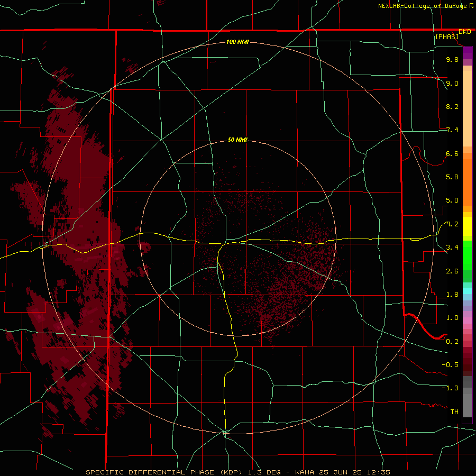The image size is (476, 476).
Task: Pick the yellow color bar segment
Action: pos(467,226)
